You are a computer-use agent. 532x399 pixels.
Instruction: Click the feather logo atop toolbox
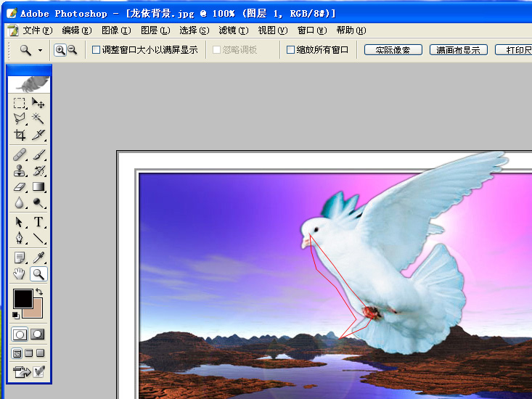click(29, 84)
